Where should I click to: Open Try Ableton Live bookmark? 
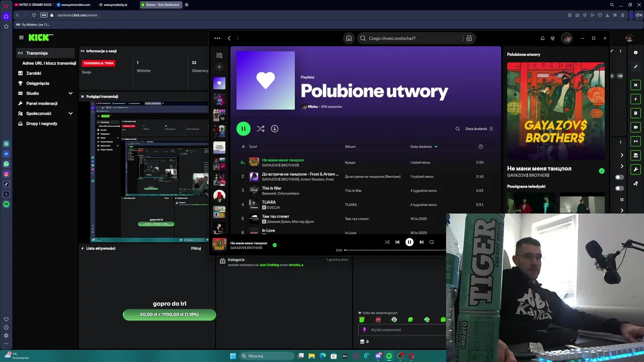pos(33,25)
